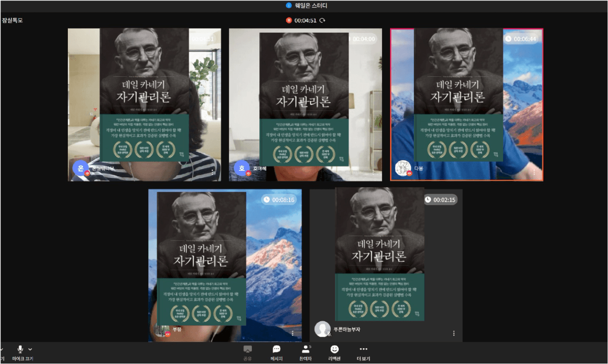Click the 푸른하늘부자 default avatar

click(x=323, y=329)
